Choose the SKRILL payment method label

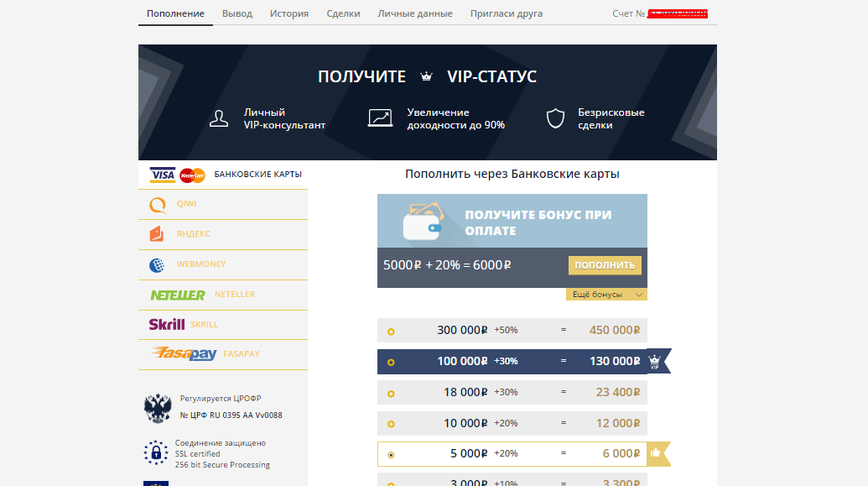205,324
